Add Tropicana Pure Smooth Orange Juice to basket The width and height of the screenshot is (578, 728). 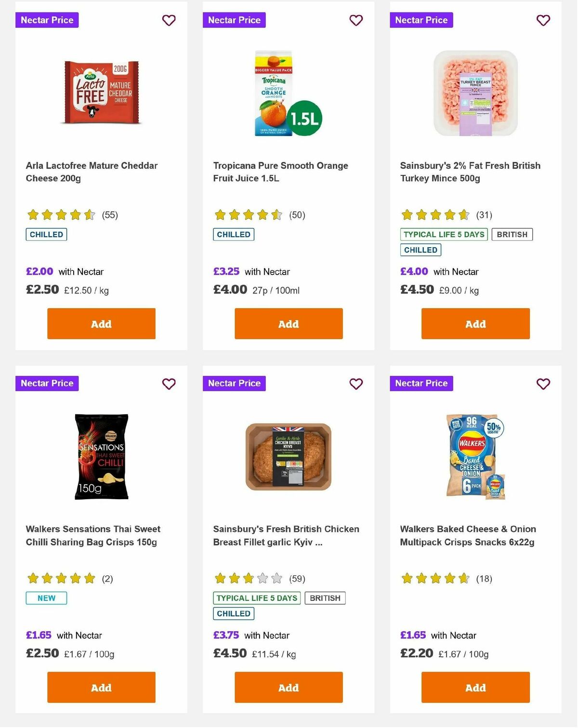[288, 324]
